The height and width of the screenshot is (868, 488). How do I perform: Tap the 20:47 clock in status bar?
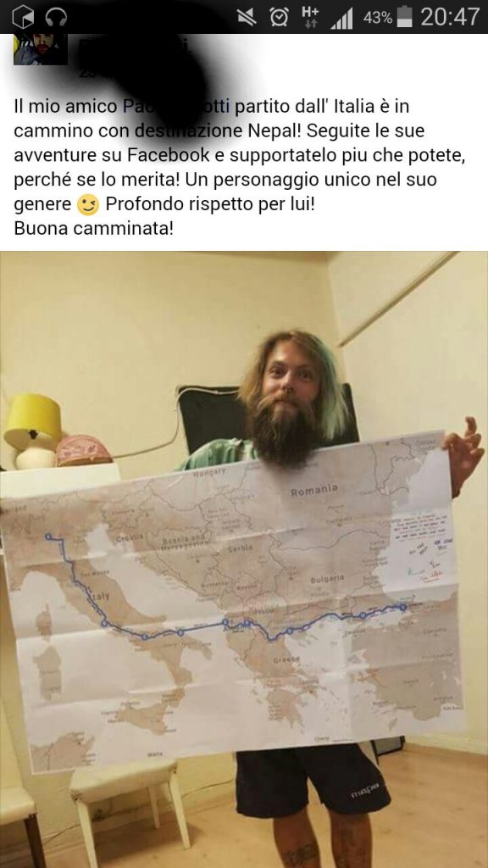click(450, 17)
